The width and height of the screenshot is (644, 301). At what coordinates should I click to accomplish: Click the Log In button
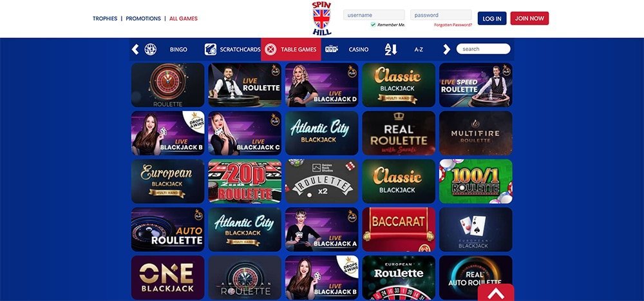(491, 19)
